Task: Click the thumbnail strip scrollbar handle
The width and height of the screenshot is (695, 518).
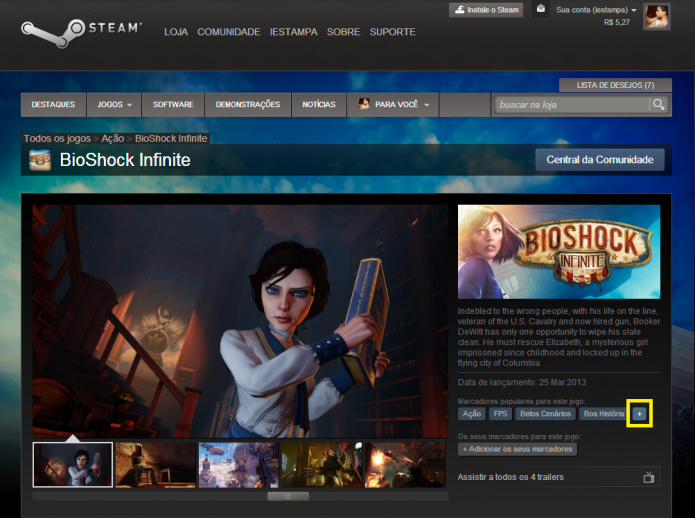Action: [288, 496]
